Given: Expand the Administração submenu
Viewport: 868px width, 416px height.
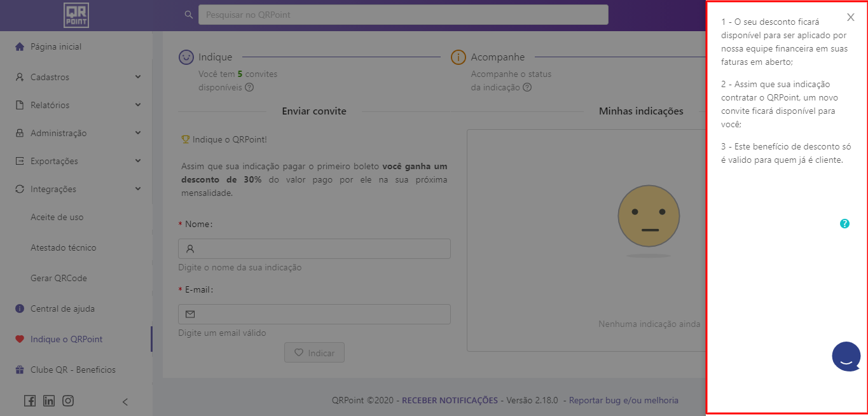Looking at the screenshot, I should point(76,133).
